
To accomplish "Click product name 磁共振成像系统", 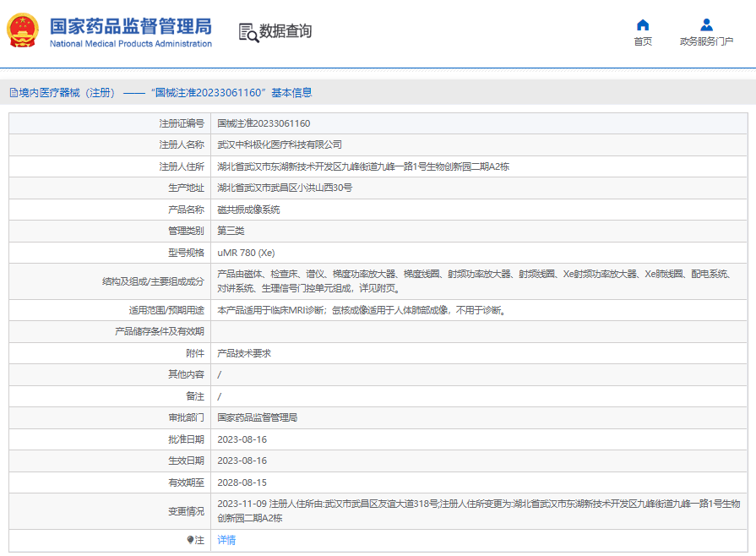I will click(x=248, y=210).
